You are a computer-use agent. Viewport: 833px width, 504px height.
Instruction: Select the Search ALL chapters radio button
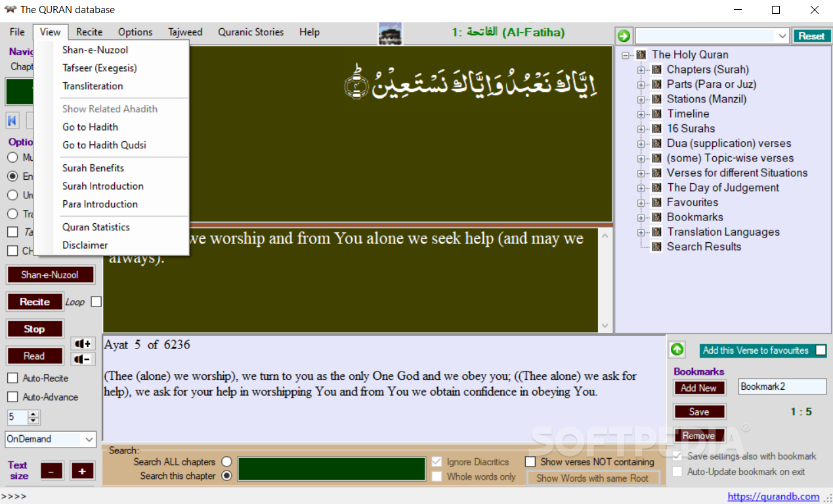coord(227,462)
